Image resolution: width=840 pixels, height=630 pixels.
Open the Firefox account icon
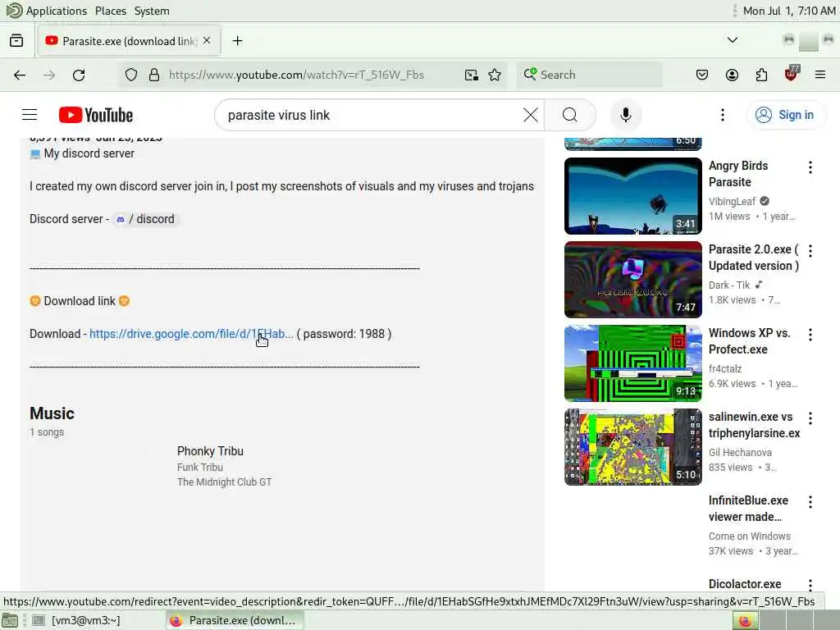[x=732, y=75]
